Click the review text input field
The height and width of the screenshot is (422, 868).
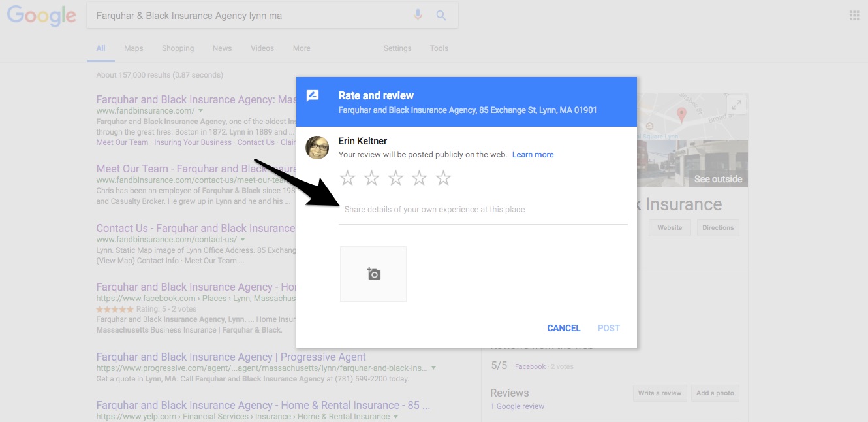(483, 210)
